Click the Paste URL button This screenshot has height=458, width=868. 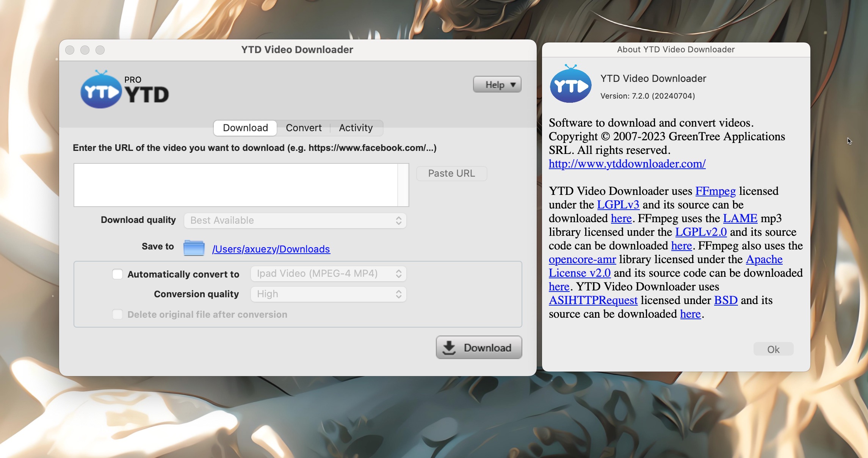[x=451, y=173]
